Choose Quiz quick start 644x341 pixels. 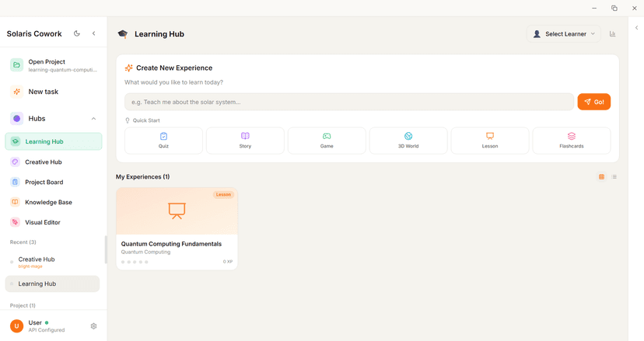tap(163, 141)
